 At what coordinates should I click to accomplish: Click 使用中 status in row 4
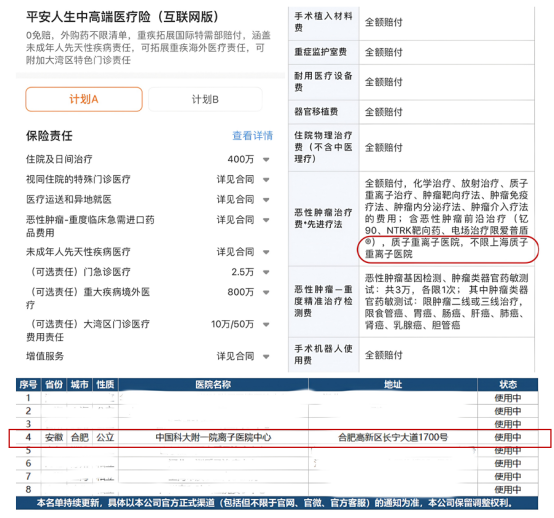(x=508, y=437)
